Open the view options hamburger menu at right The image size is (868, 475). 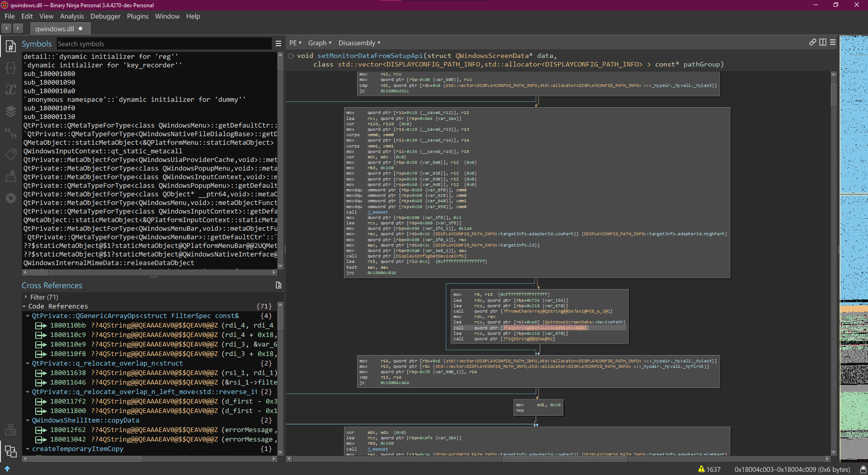[833, 43]
